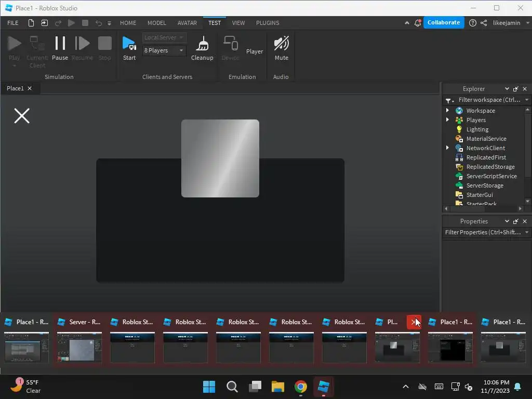
Task: Click the Share icon beside Help
Action: [484, 23]
